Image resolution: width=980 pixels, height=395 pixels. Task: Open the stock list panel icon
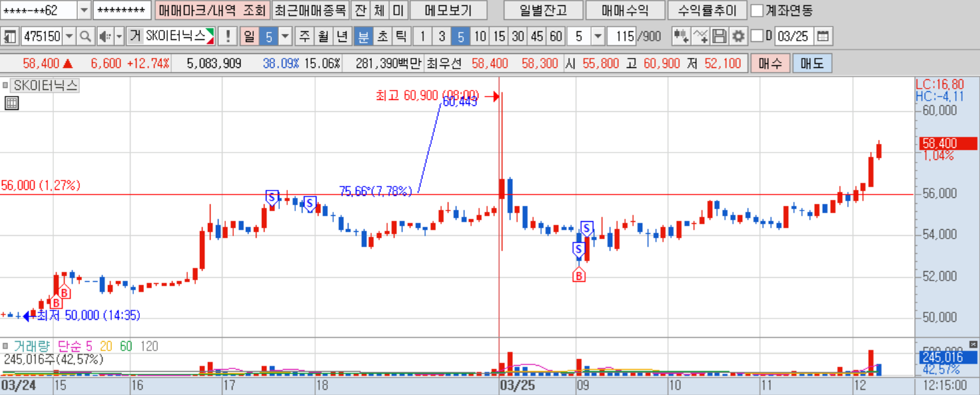point(10,36)
